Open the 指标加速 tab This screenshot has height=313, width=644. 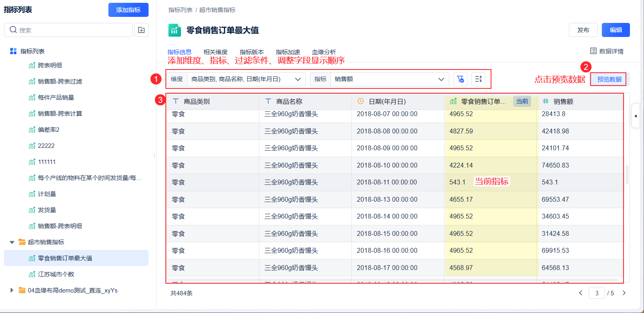[x=288, y=52]
